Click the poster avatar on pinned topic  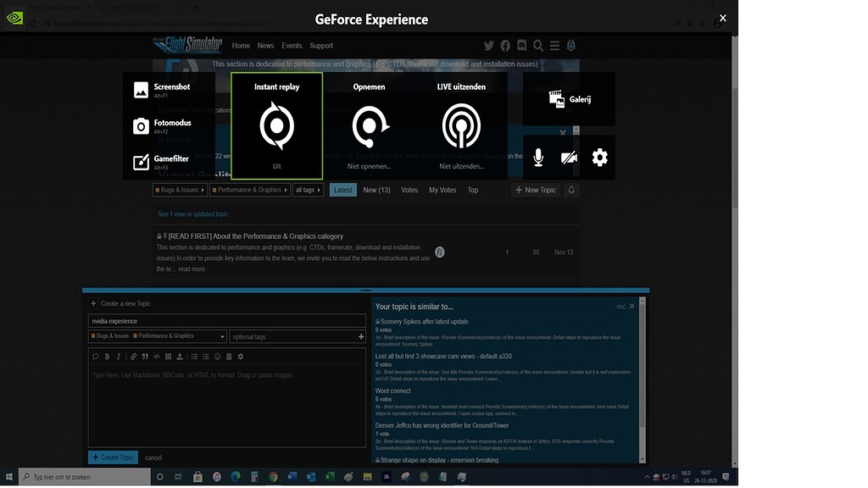440,252
